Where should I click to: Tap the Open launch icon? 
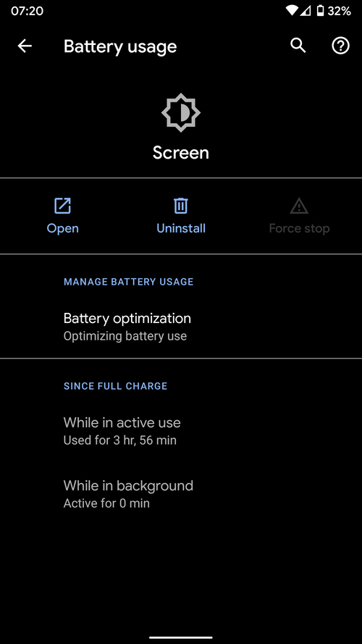[x=63, y=206]
